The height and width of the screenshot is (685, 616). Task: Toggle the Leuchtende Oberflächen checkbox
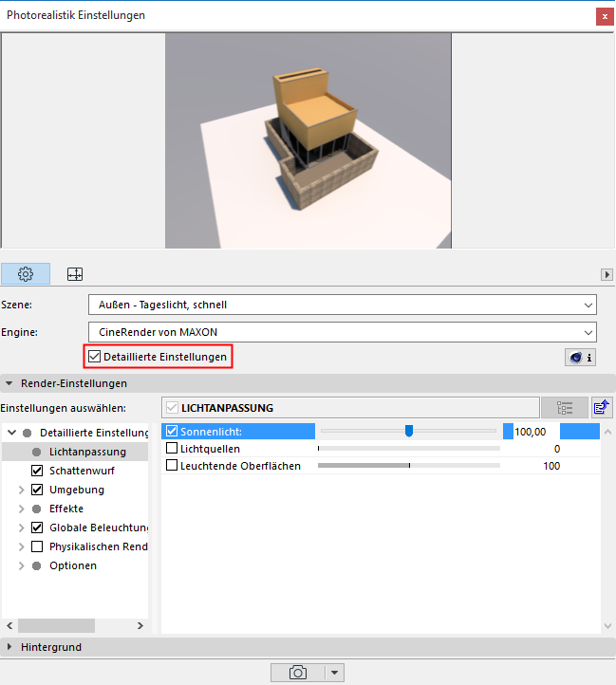tap(172, 465)
